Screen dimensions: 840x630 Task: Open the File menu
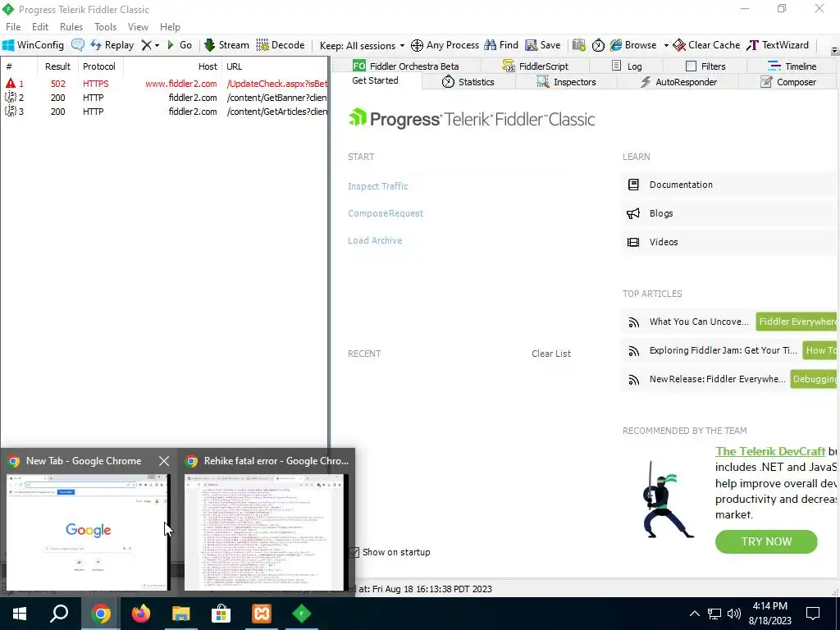(13, 27)
